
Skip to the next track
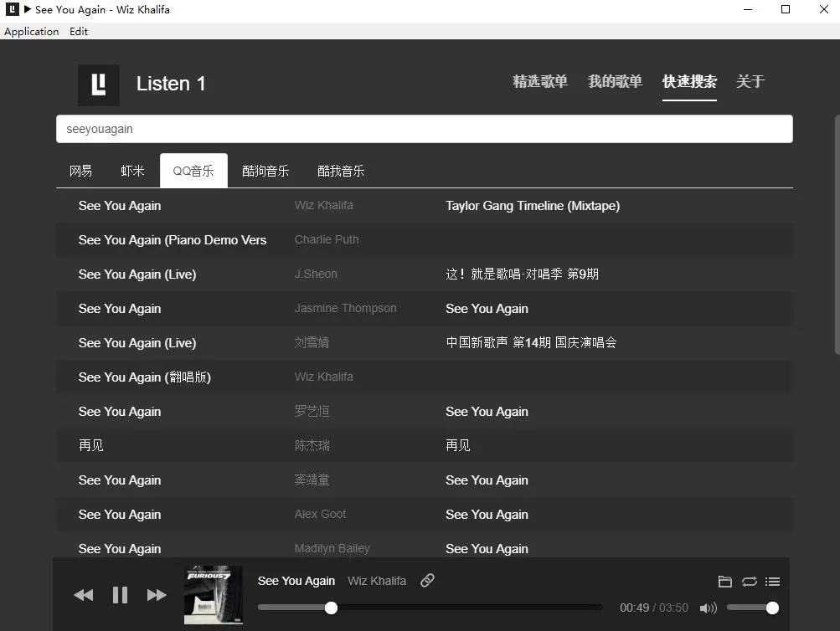[x=157, y=595]
